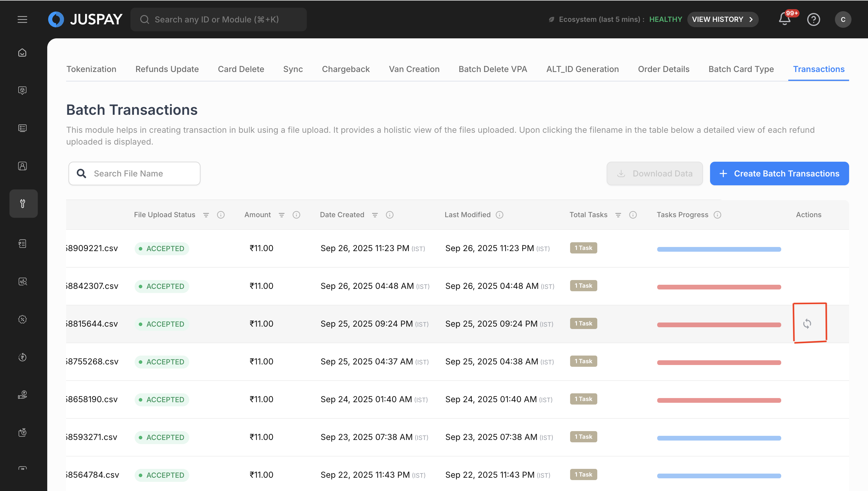This screenshot has height=491, width=868.
Task: Open File Upload Status filter
Action: click(206, 215)
